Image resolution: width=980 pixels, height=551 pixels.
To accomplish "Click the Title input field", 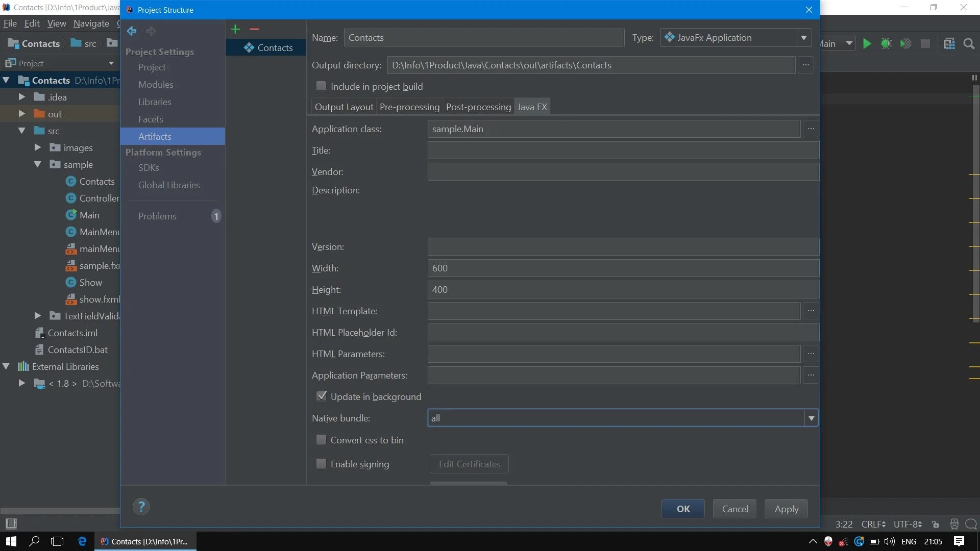I will point(623,151).
